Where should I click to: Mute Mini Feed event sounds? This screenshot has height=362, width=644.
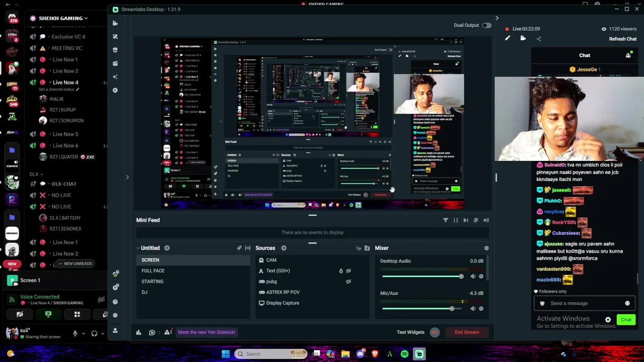(486, 220)
